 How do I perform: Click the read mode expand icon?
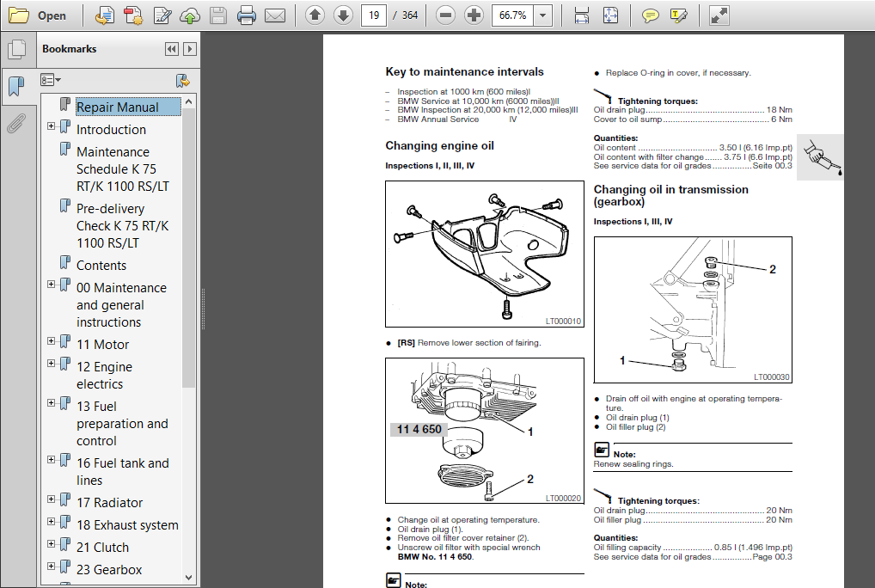719,15
